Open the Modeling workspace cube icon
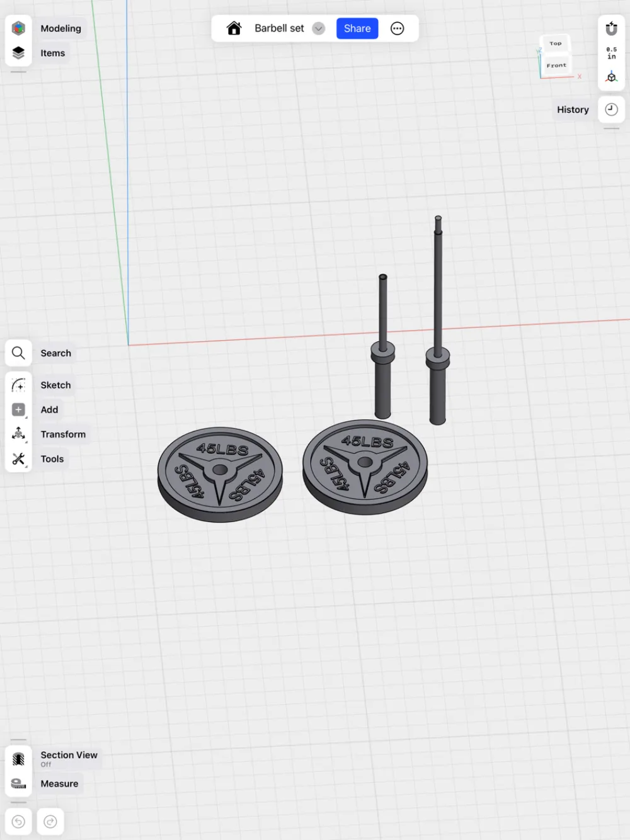Screen dimensions: 630x840 tap(18, 28)
